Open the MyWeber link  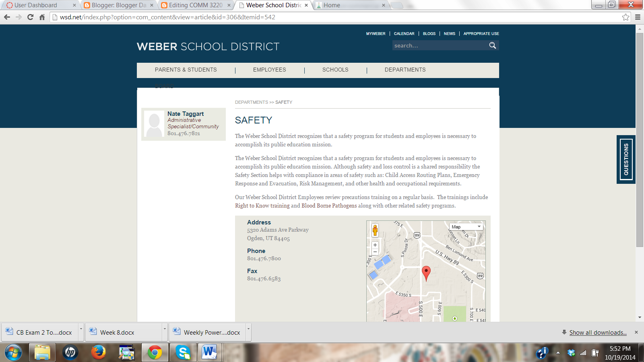click(376, 34)
